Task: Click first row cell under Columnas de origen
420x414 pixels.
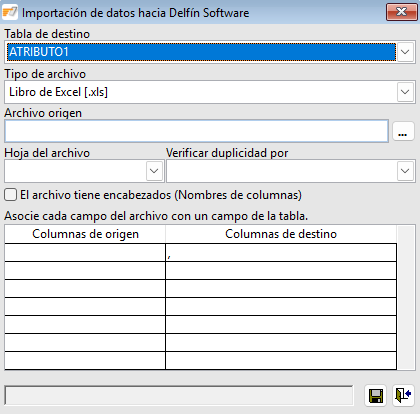Action: (85, 253)
